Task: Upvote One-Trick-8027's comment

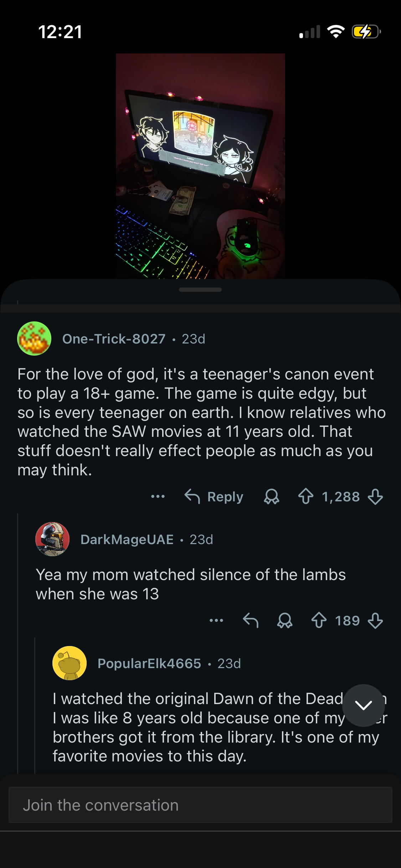Action: coord(305,496)
